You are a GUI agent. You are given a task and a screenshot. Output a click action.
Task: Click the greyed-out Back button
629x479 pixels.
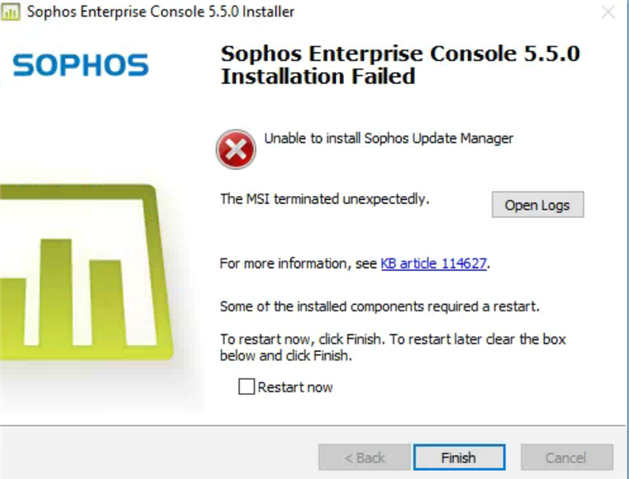coord(364,457)
